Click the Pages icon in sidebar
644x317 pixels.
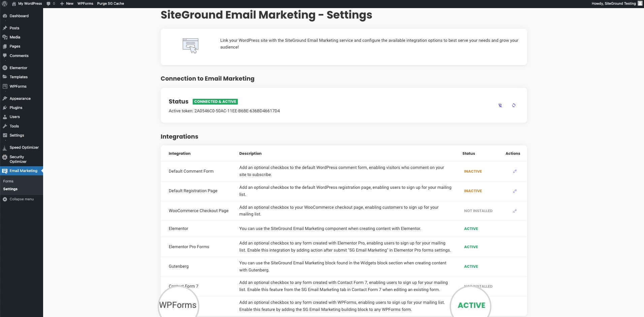pyautogui.click(x=5, y=46)
